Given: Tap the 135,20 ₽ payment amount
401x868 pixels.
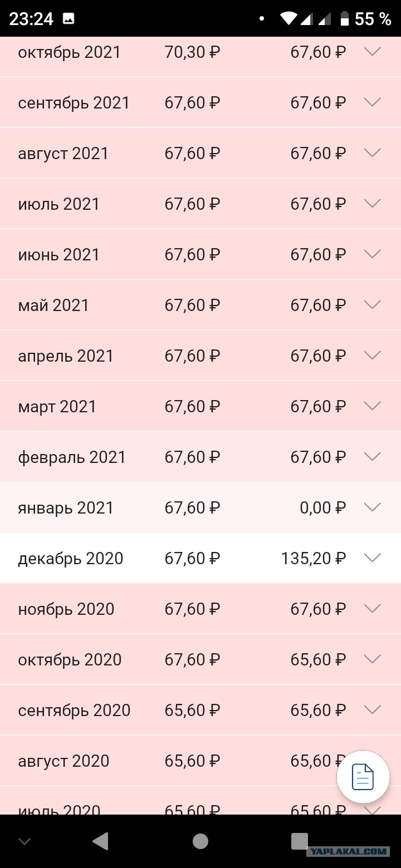Looking at the screenshot, I should point(314,559).
